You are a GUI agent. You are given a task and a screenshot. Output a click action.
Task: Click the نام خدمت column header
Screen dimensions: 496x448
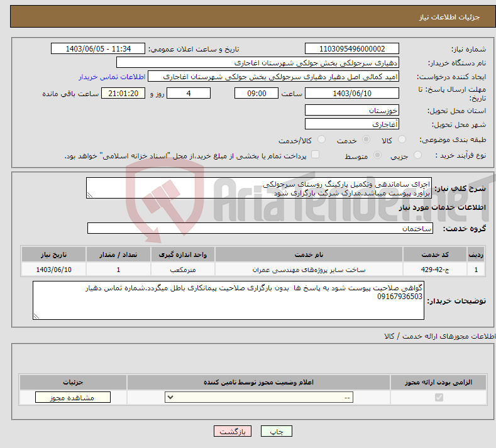click(x=309, y=254)
